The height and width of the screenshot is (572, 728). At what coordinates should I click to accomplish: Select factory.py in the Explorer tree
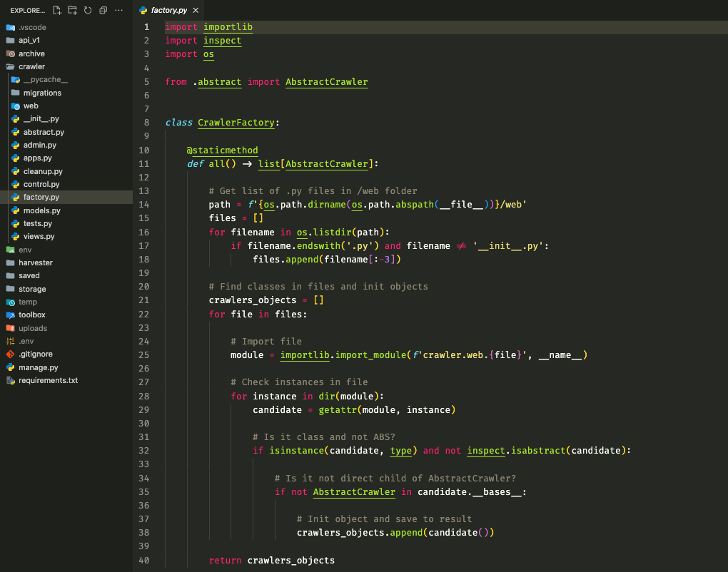click(x=66, y=197)
